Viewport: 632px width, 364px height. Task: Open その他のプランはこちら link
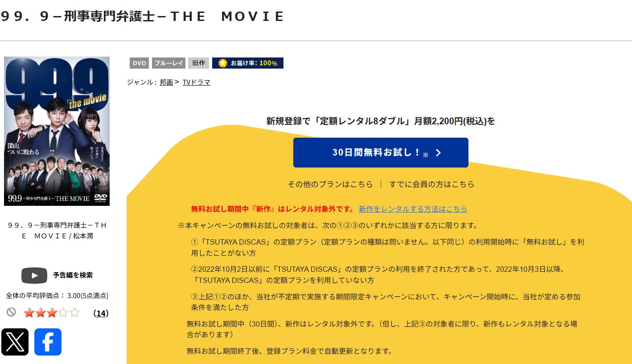tap(330, 184)
